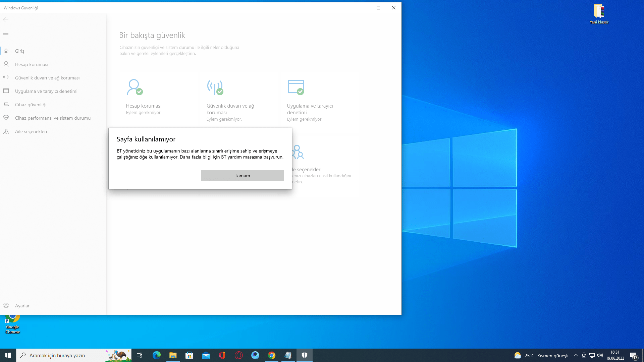Maximize the Windows Güvenliği window
Viewport: 644px width, 362px height.
coord(378,8)
